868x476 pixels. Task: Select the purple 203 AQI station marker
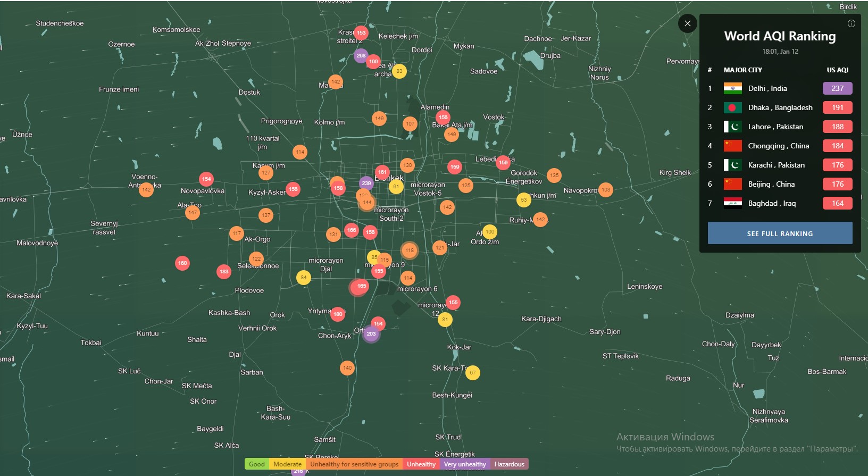pos(371,334)
